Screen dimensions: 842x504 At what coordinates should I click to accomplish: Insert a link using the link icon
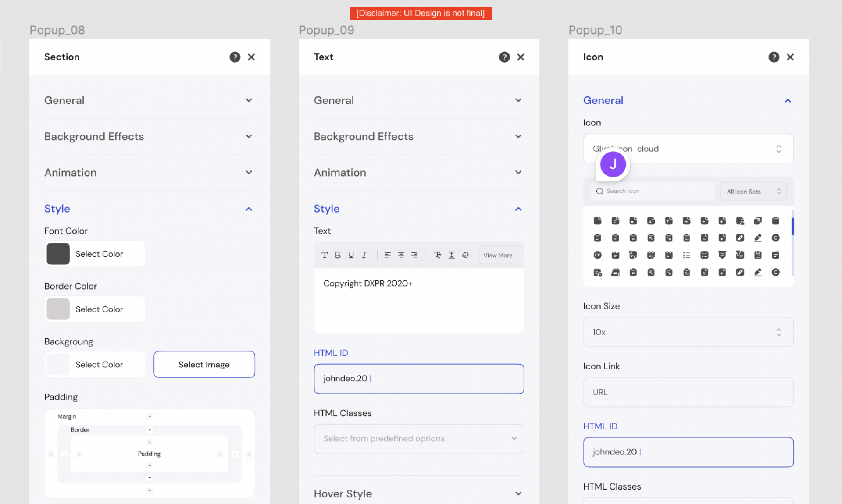click(x=465, y=255)
